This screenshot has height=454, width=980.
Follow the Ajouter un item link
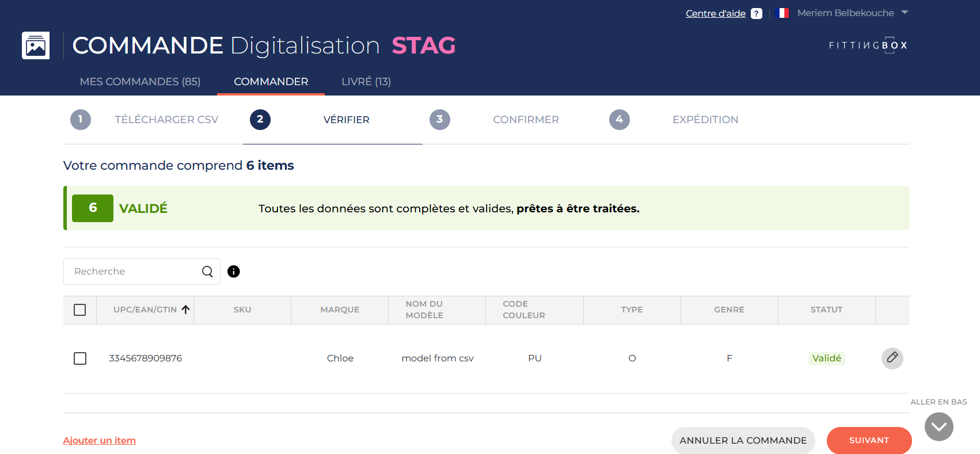point(100,440)
